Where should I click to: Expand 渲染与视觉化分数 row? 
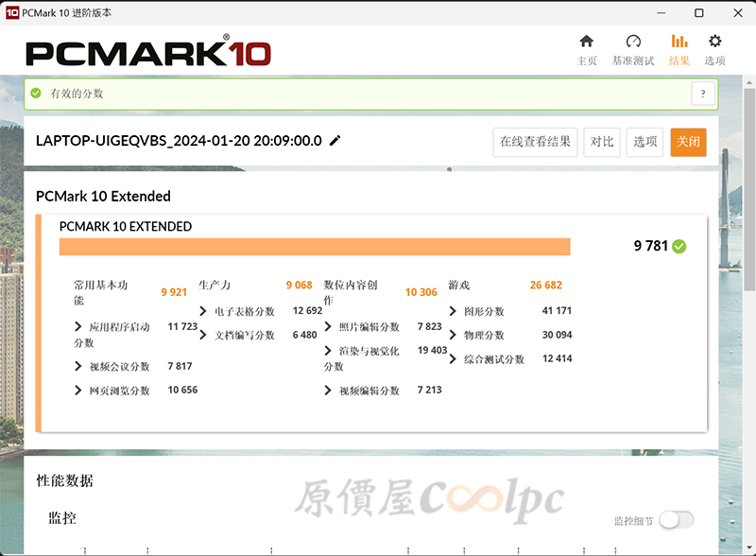pos(328,351)
